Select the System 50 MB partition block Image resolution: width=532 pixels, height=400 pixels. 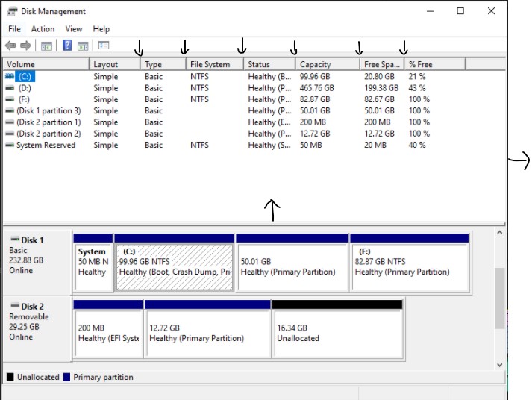tap(93, 262)
